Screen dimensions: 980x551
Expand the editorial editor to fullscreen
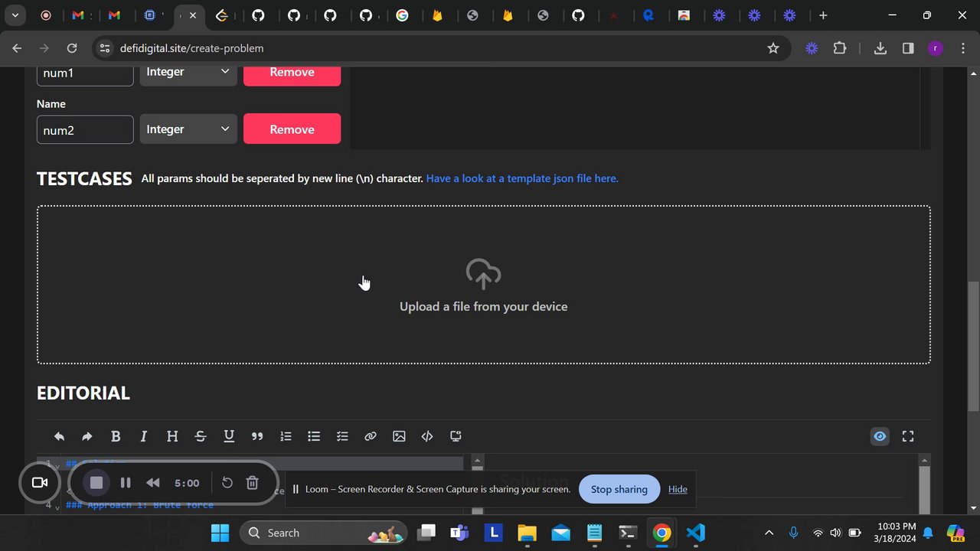[x=908, y=436]
